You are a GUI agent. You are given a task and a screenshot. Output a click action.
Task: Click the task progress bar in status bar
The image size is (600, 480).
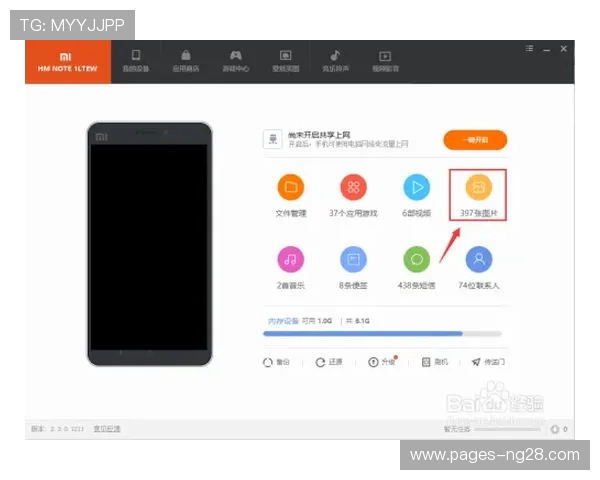pos(507,429)
